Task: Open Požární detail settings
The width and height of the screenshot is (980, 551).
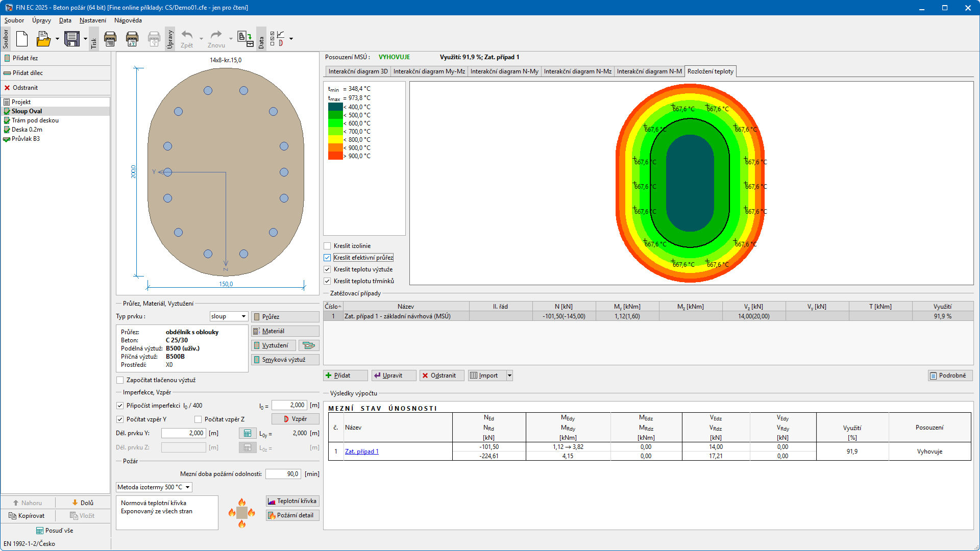Action: [x=292, y=515]
